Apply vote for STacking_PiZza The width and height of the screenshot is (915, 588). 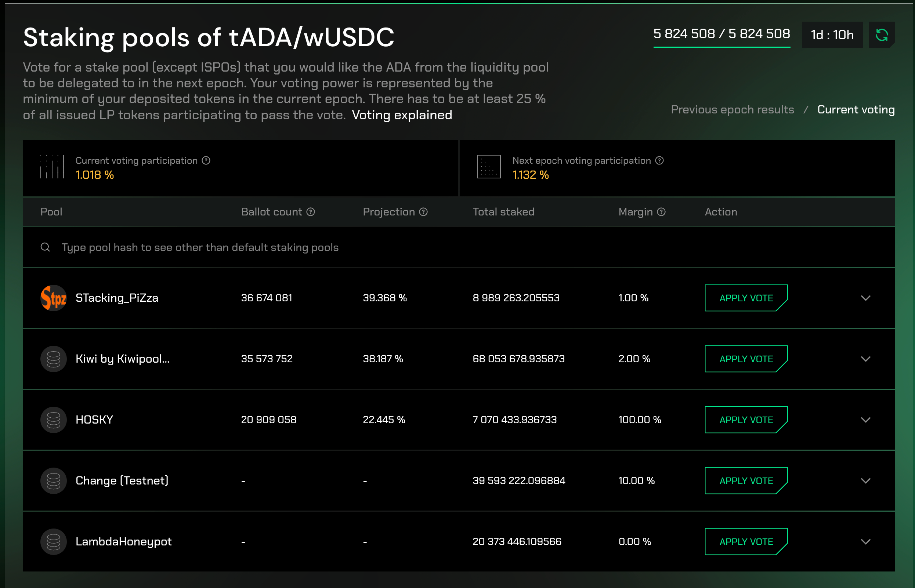tap(746, 298)
